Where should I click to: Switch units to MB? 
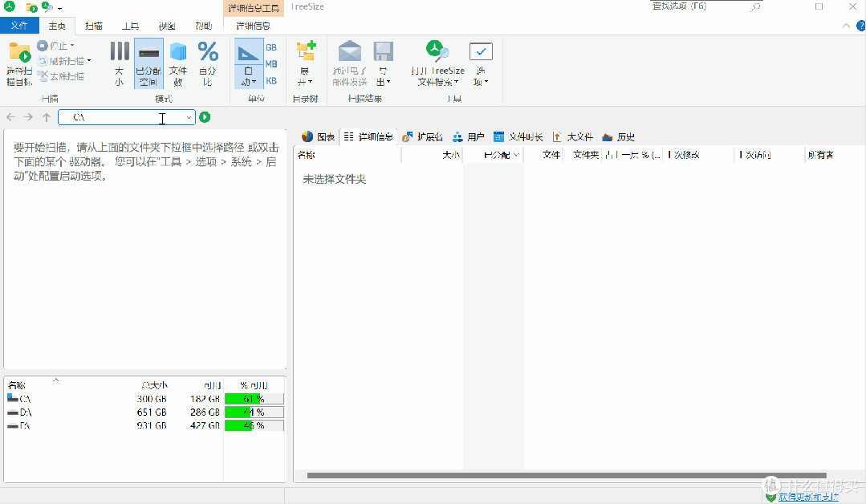[x=271, y=64]
